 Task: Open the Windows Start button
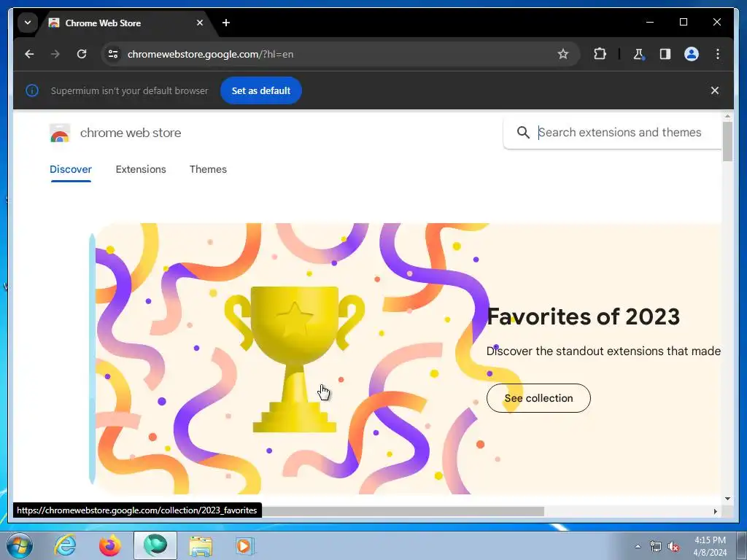tap(19, 545)
